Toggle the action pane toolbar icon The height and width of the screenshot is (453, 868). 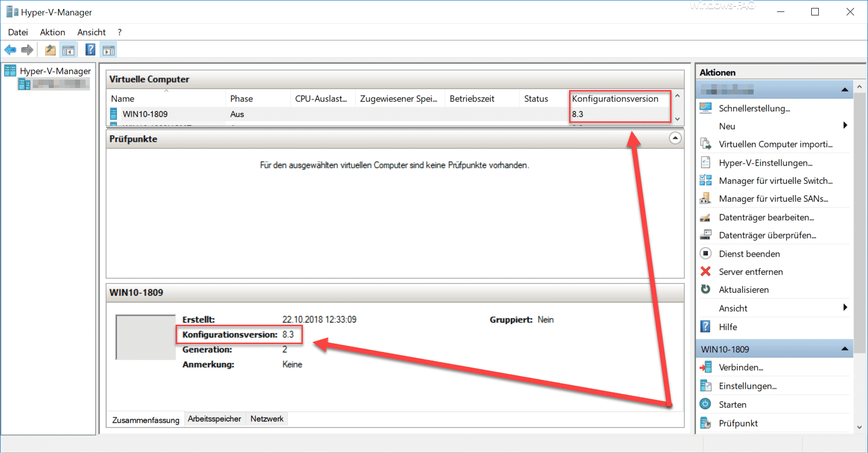click(x=108, y=50)
